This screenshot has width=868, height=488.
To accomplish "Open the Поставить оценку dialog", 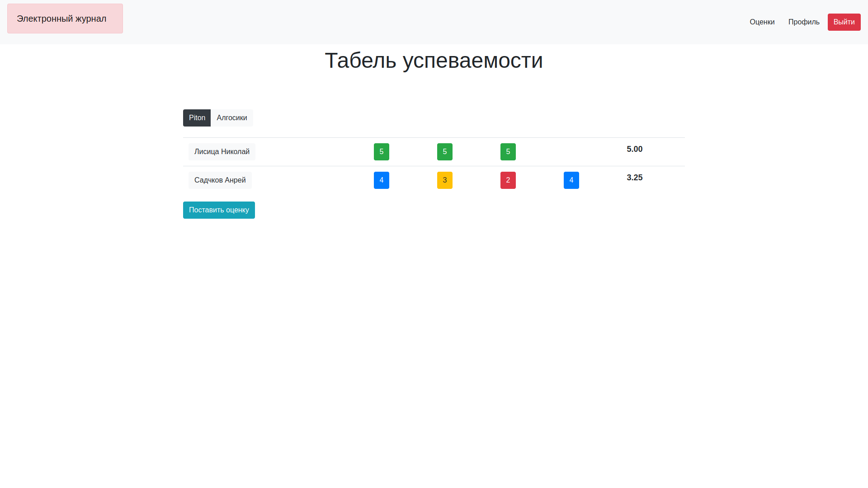I will (219, 210).
